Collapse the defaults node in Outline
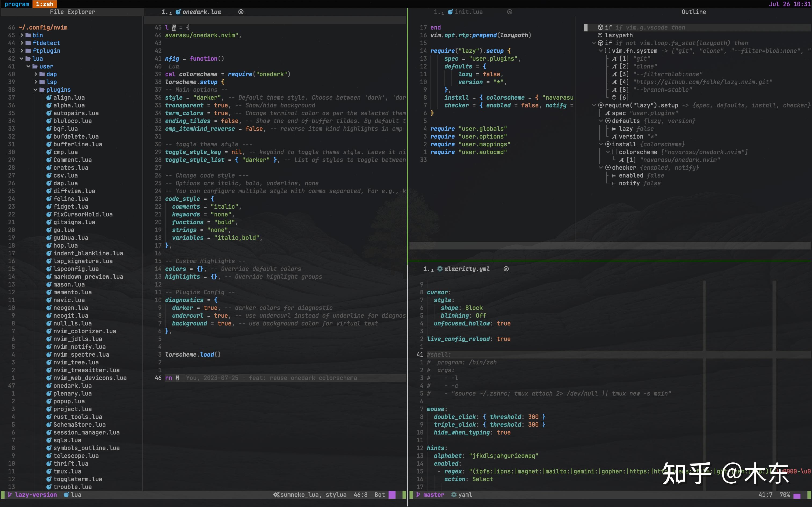812x507 pixels. click(601, 121)
